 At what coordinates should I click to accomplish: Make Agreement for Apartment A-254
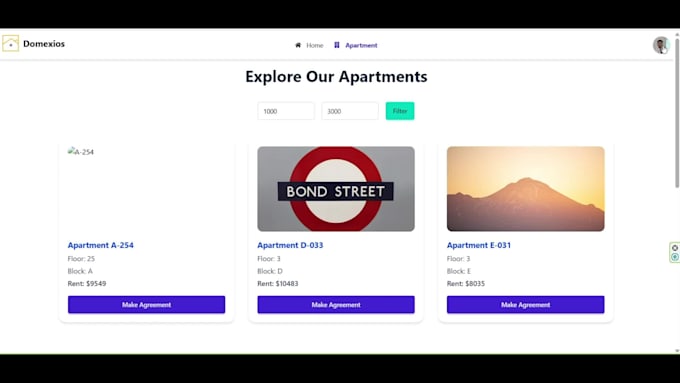pos(147,304)
